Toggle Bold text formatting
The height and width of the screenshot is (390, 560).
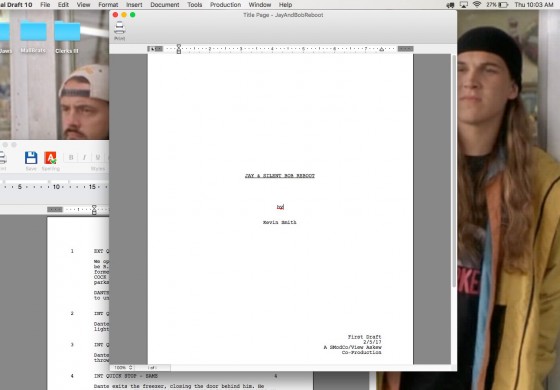coord(71,158)
